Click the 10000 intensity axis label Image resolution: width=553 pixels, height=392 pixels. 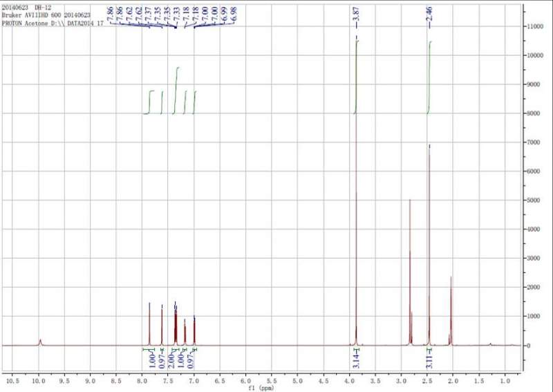[535, 55]
